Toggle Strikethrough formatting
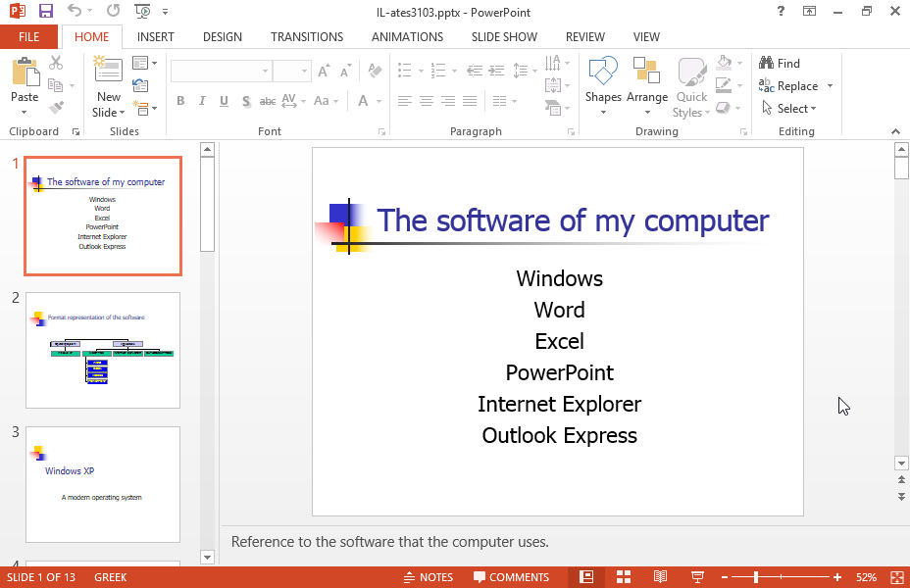This screenshot has width=910, height=588. (x=268, y=101)
